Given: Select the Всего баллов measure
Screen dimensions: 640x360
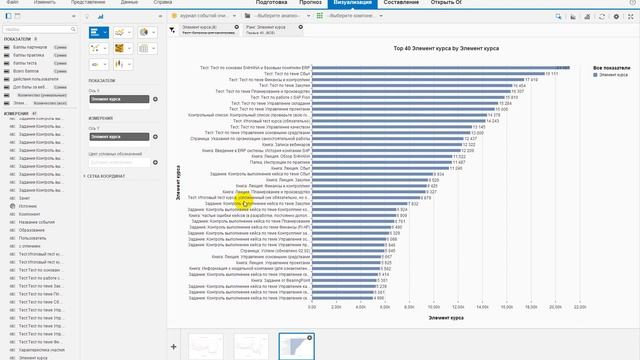Looking at the screenshot, I should coord(26,71).
